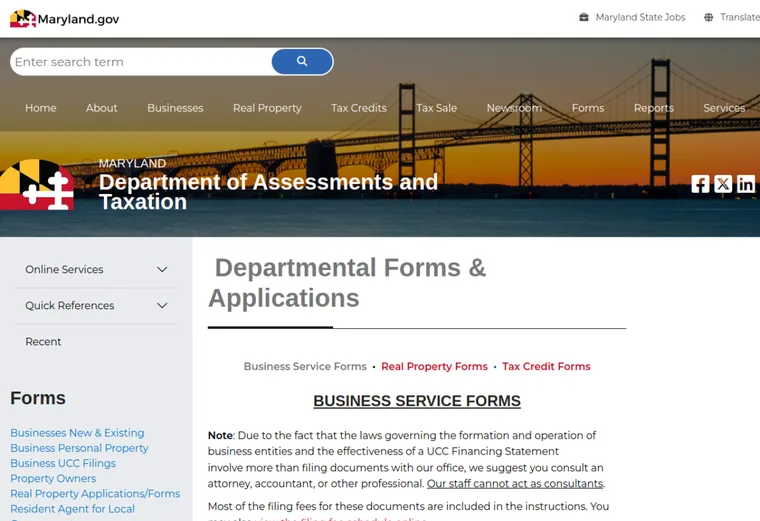The image size is (760, 521).
Task: Open the Recent sidebar item
Action: [43, 342]
